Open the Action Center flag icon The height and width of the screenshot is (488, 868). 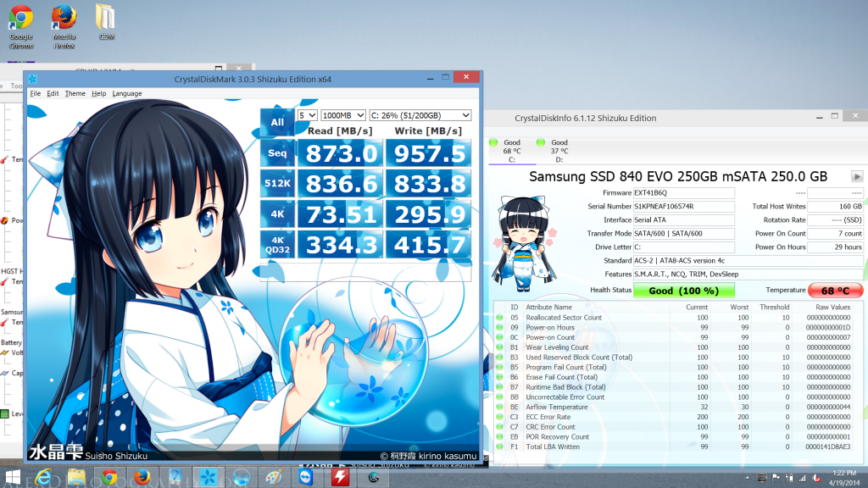(x=776, y=478)
